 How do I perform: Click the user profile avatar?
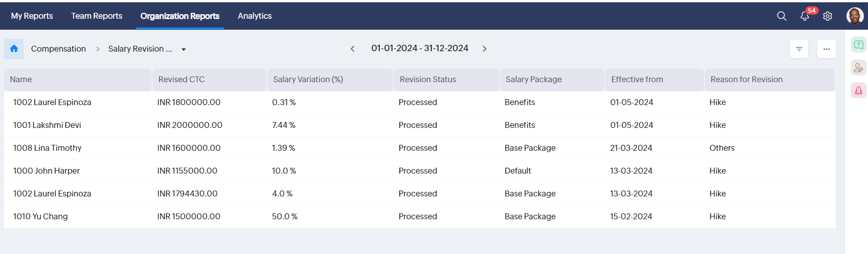coord(854,16)
